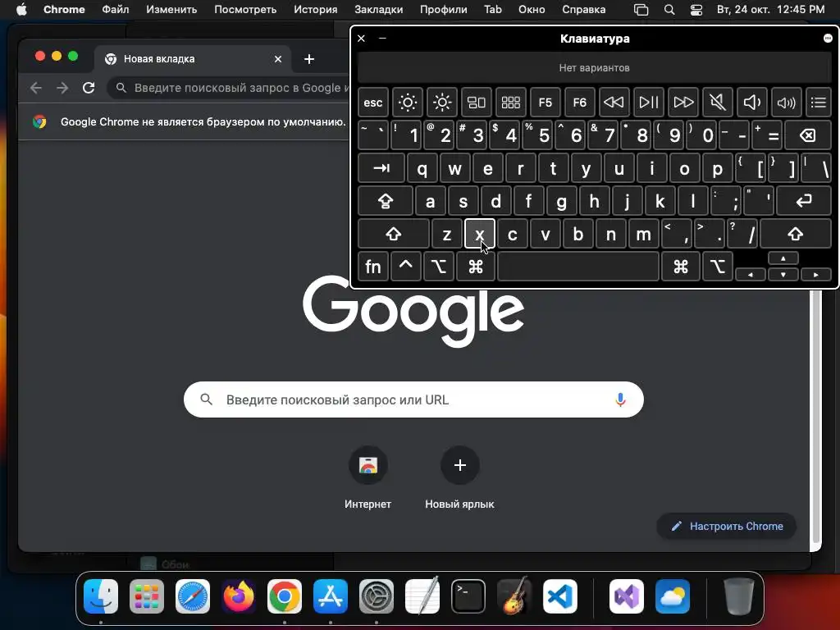Open keyboard panel options menu button
Image resolution: width=840 pixels, height=630 pixels.
point(828,38)
